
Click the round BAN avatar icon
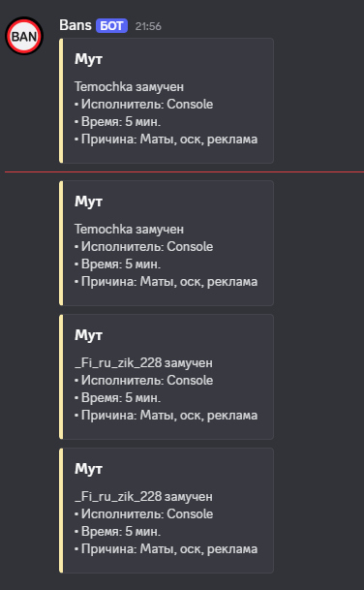point(24,36)
